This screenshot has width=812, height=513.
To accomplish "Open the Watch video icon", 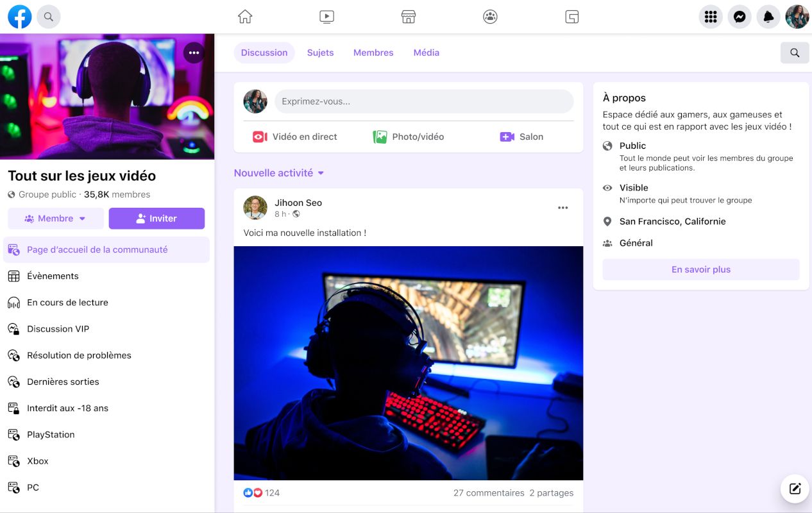I will click(326, 17).
